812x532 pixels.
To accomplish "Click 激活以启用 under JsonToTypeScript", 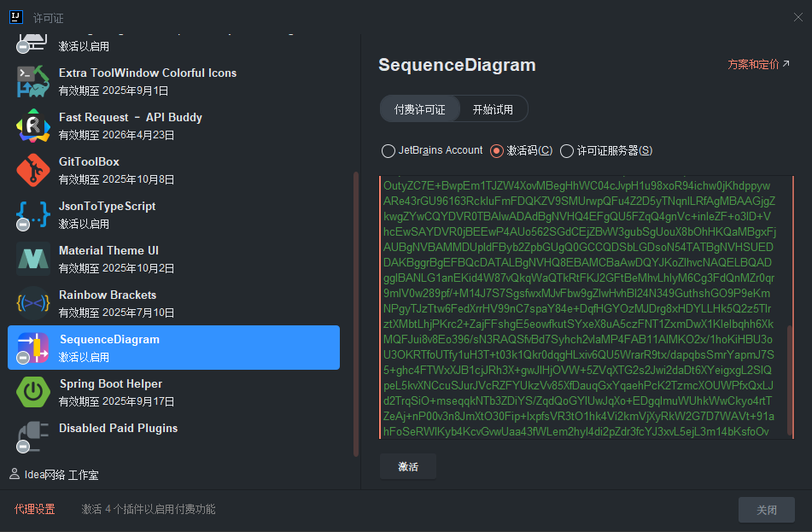I will (x=84, y=224).
